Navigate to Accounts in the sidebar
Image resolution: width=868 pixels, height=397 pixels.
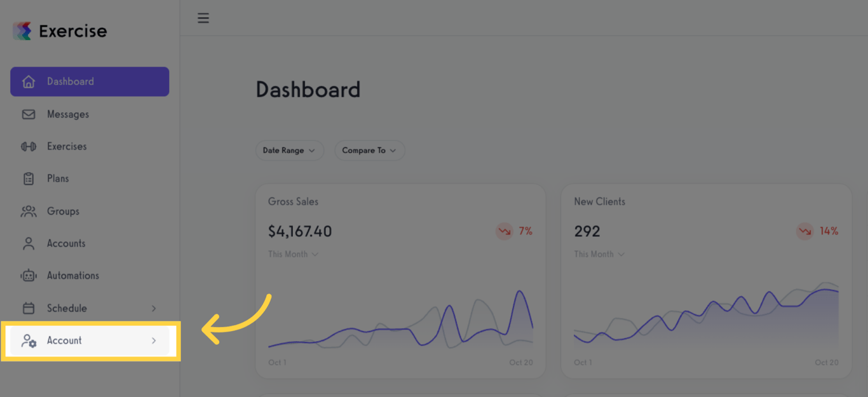(90, 243)
